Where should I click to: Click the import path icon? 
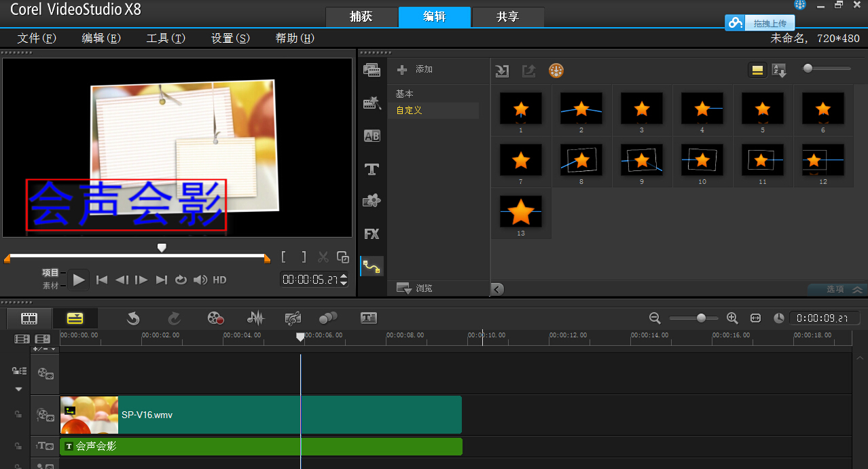(x=502, y=71)
